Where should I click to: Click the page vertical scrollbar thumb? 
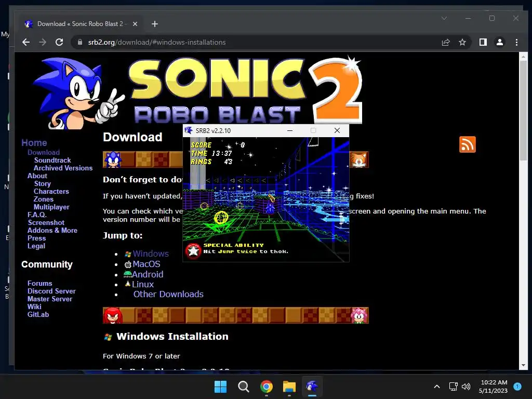pos(523,110)
